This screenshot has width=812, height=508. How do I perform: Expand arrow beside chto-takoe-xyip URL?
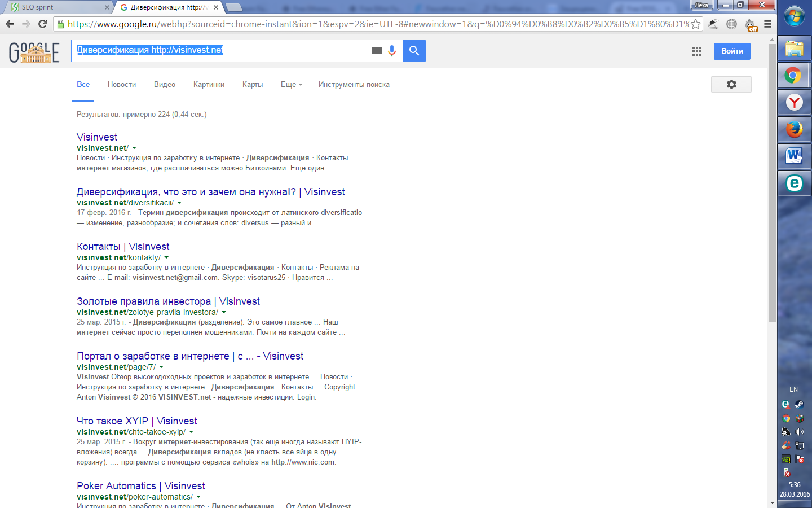(x=191, y=432)
